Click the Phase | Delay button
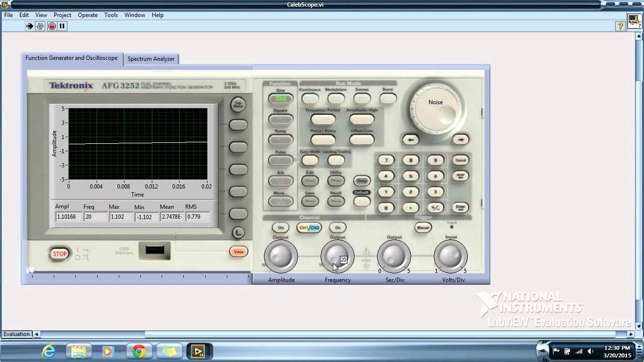The height and width of the screenshot is (362, 644). [323, 140]
